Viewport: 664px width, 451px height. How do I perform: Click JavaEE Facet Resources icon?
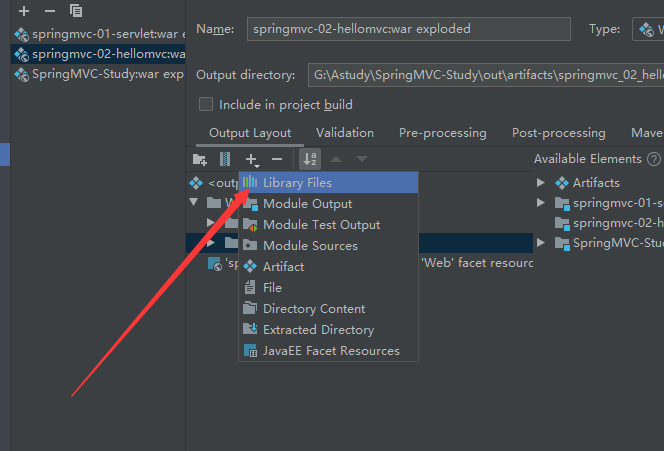pyautogui.click(x=250, y=351)
